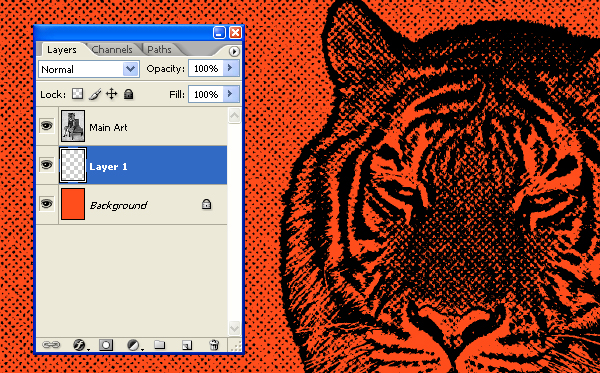Create a new layer group folder
600x373 pixels.
tap(159, 345)
